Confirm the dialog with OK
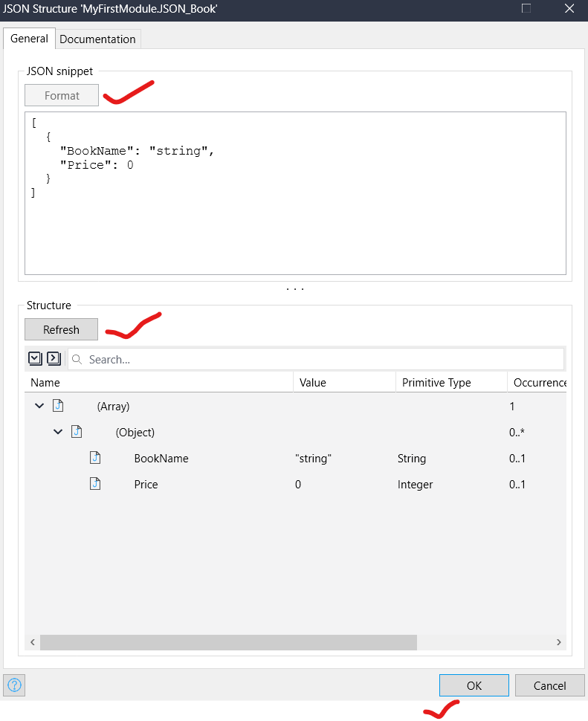The image size is (588, 721). [x=474, y=685]
